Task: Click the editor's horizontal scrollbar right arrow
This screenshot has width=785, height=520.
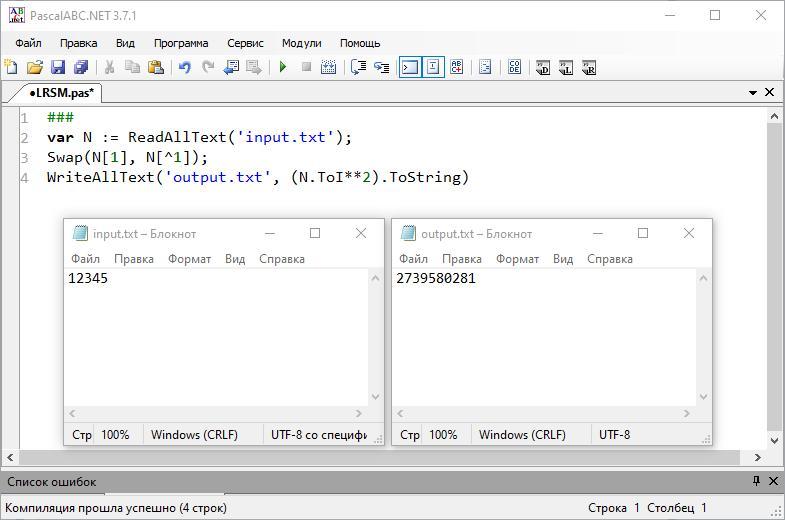Action: 757,457
